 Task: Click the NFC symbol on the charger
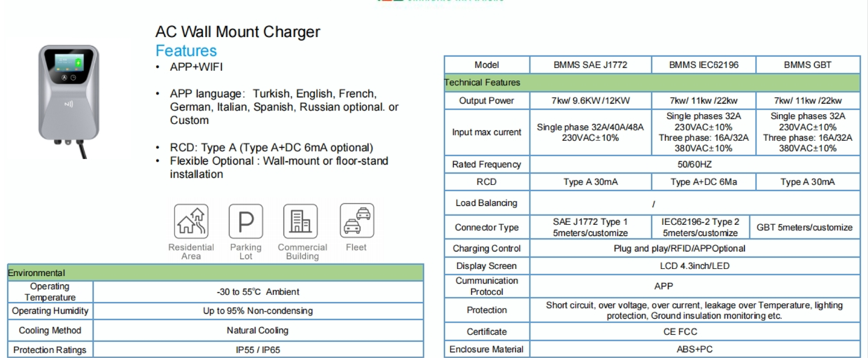pyautogui.click(x=69, y=104)
